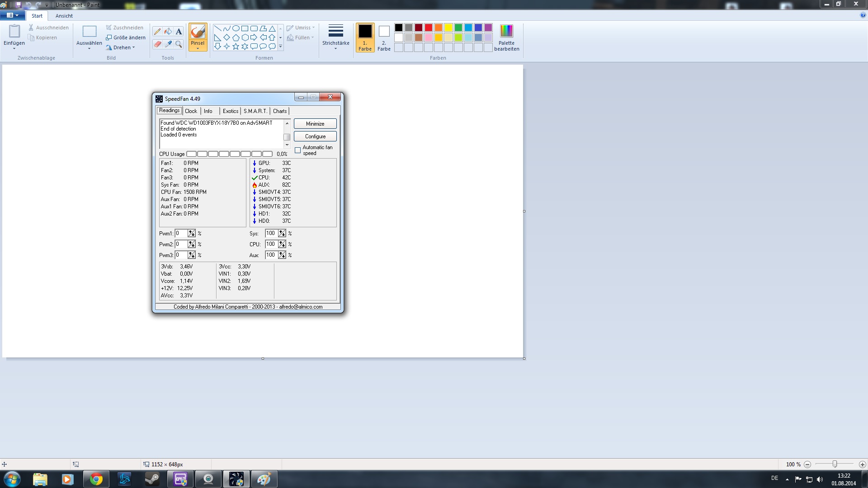Pick the red color swatch
This screenshot has height=488, width=868.
(x=429, y=28)
